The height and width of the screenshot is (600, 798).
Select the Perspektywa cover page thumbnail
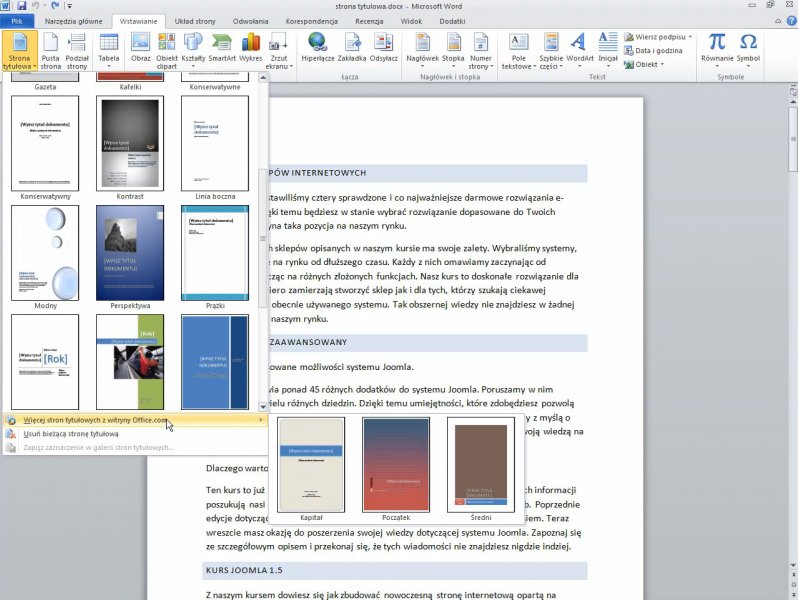130,252
